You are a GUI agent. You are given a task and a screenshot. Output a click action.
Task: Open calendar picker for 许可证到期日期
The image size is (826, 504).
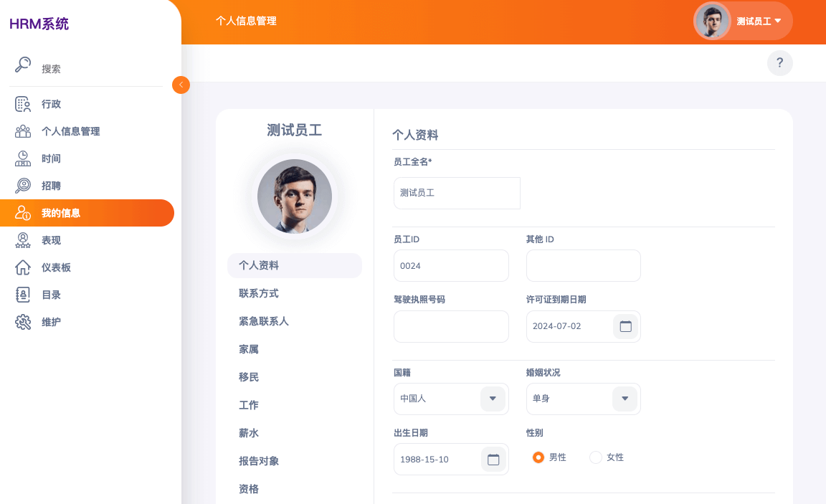(625, 326)
